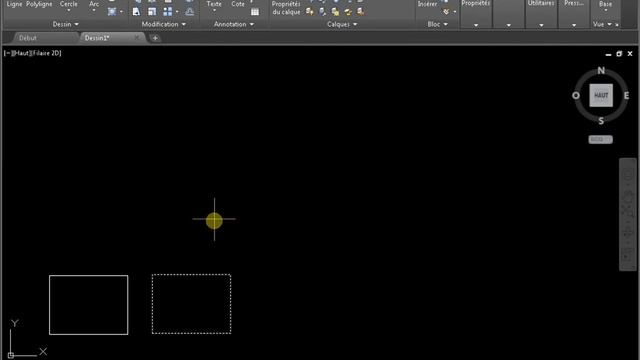
Task: Open the Base view dropdown
Action: point(606,11)
